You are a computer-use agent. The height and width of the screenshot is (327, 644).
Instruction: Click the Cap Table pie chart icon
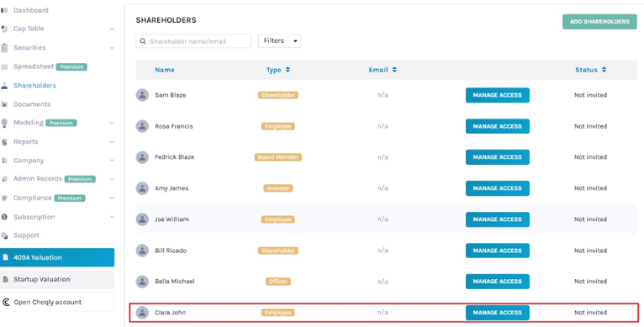(x=4, y=29)
